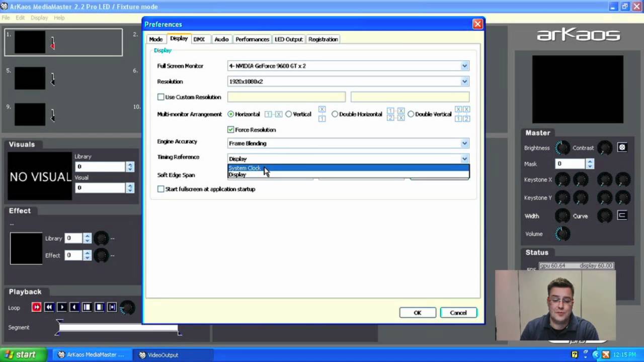Open Full Screen Monitor dropdown
Viewport: 644px width, 362px height.
pos(348,66)
